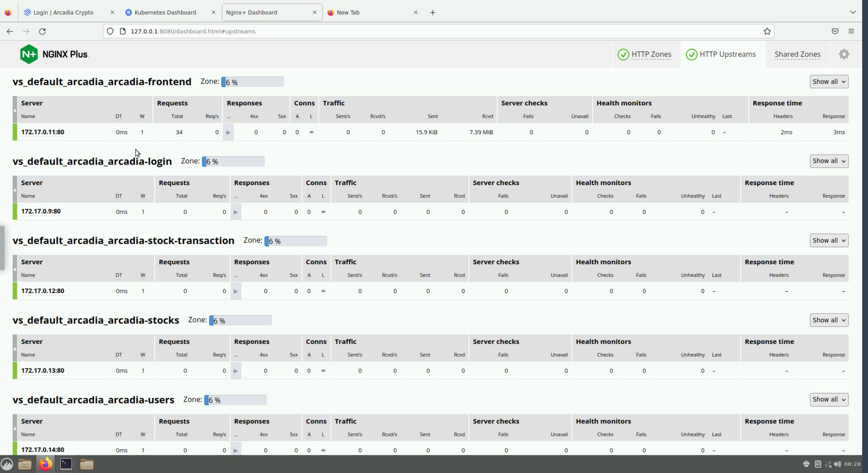This screenshot has height=473, width=868.
Task: Close the Nginx+ Dashboard tab
Action: point(314,13)
